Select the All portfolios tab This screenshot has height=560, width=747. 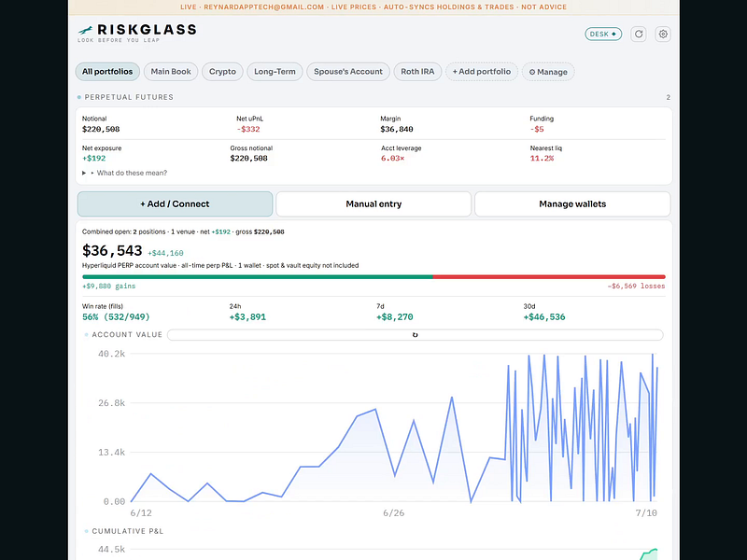[x=107, y=72]
